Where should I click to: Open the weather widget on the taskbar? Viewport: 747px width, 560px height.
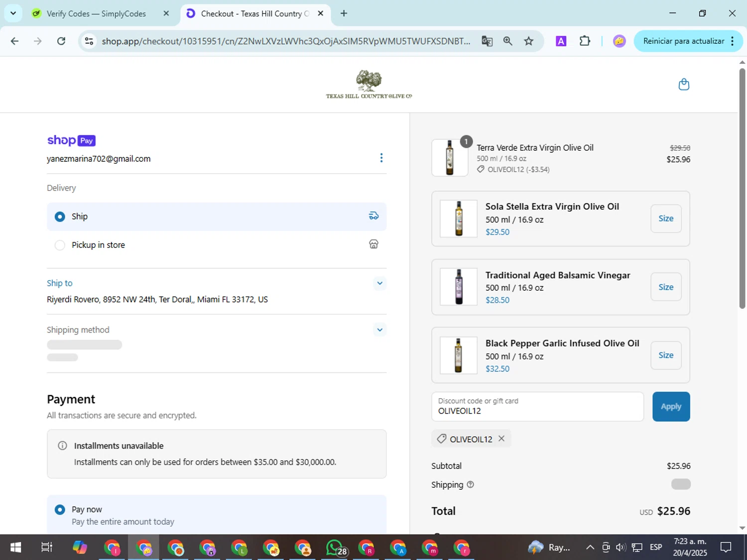[549, 548]
